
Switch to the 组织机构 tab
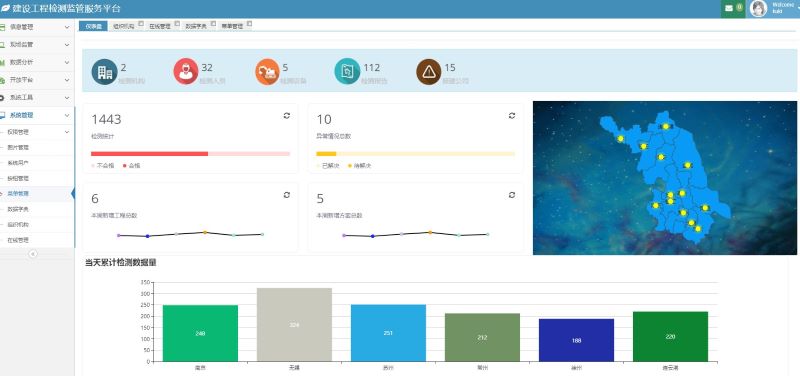(x=124, y=26)
